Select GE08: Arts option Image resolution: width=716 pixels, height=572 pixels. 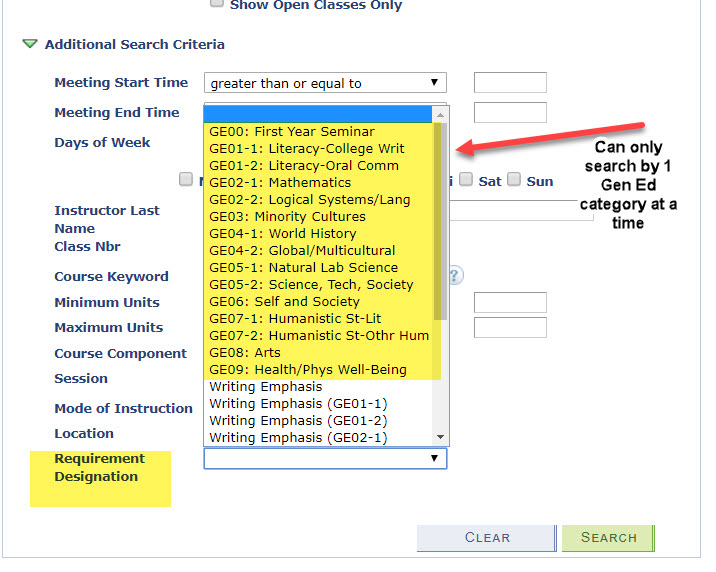pos(318,352)
